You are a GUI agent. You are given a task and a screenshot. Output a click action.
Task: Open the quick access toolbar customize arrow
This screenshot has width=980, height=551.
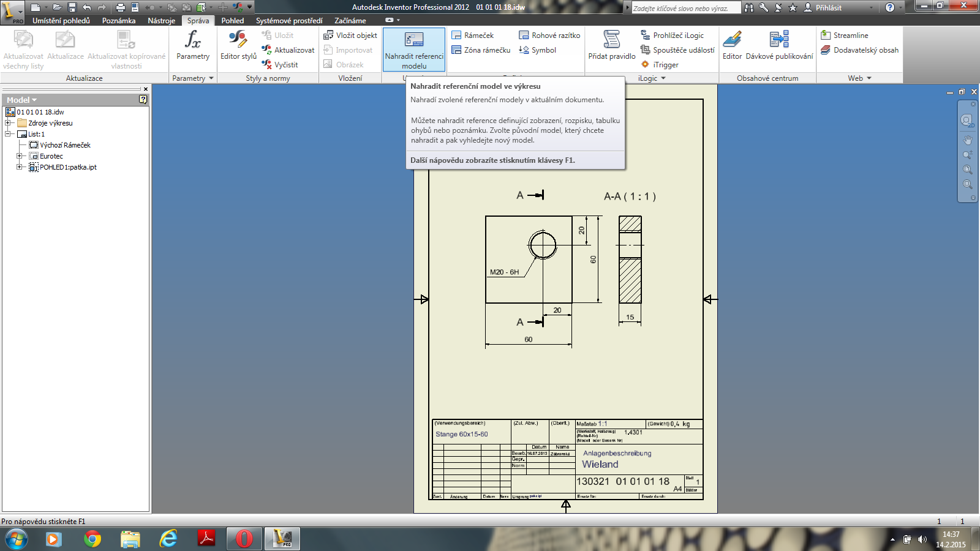pyautogui.click(x=250, y=7)
